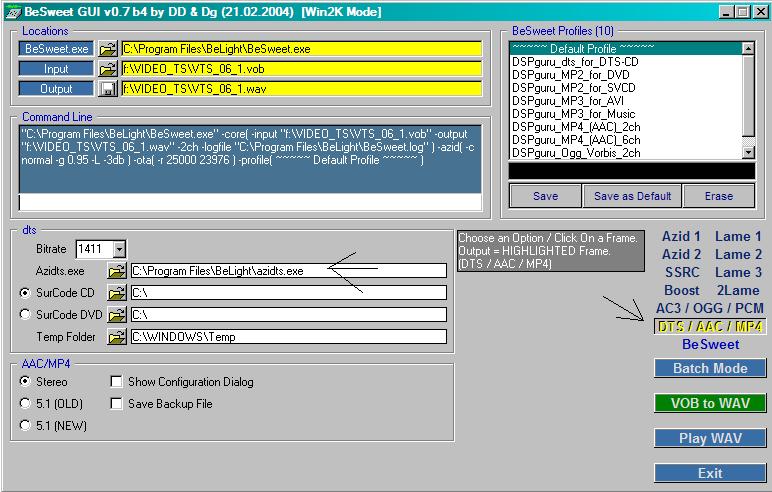Viewport: 772px width, 492px height.
Task: Open the SSRC options frame
Action: tap(682, 272)
